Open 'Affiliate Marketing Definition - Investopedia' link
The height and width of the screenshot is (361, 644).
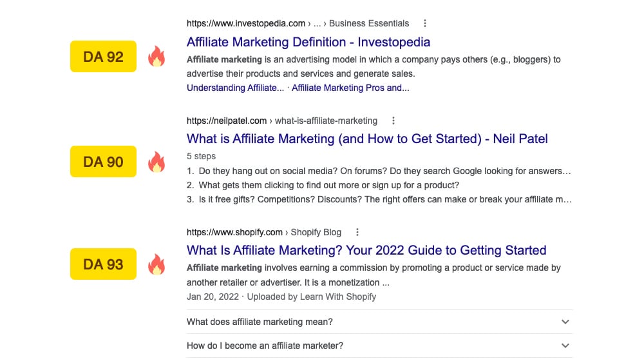coord(308,42)
